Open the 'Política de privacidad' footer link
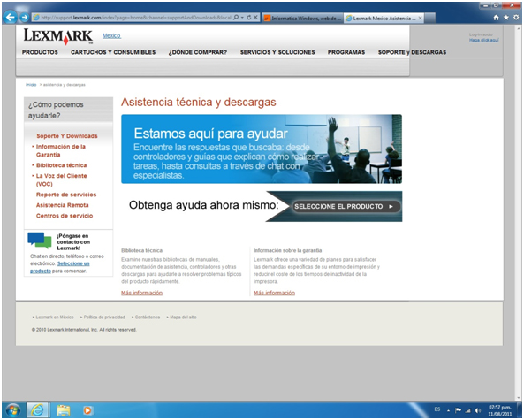524x420 pixels. (x=104, y=317)
